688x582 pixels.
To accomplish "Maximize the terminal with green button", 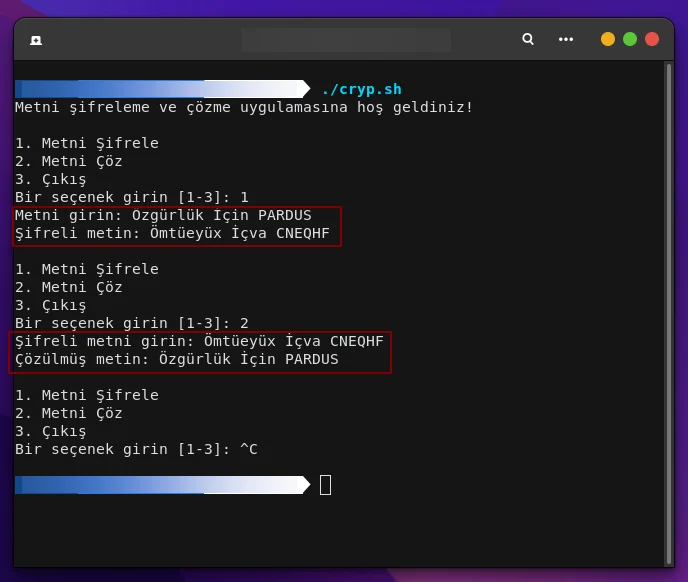I will 630,39.
